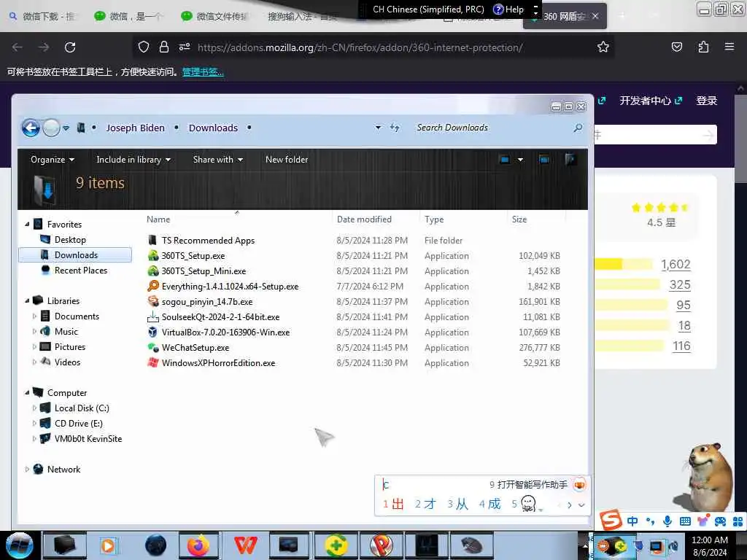747x560 pixels.
Task: Go back using Explorer's blue back arrow
Action: [31, 128]
